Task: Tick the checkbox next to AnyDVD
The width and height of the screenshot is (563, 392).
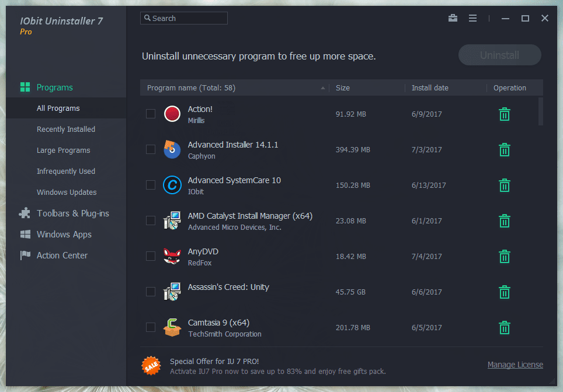Action: point(151,256)
